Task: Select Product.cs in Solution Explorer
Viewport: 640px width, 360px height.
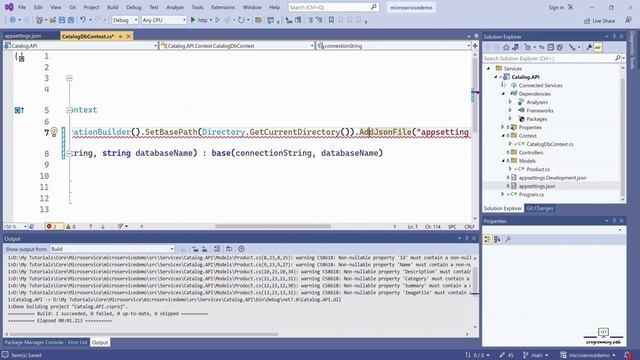Action: tap(538, 169)
